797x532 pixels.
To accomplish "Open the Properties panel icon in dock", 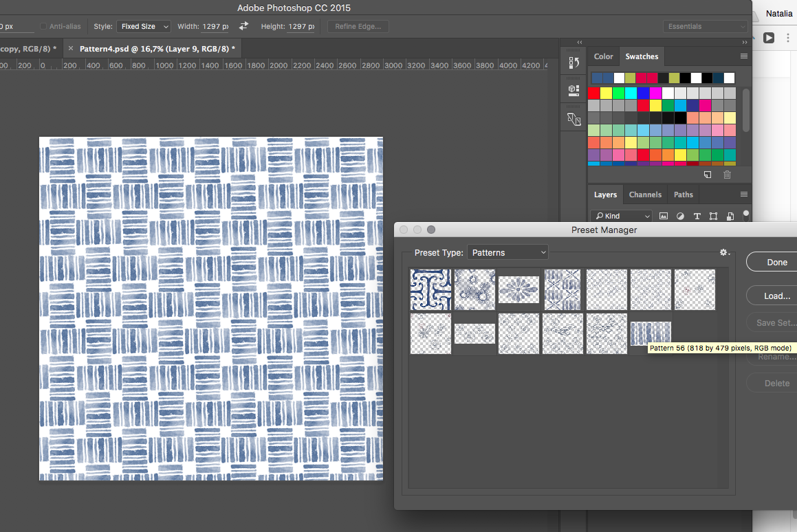I will [x=574, y=90].
